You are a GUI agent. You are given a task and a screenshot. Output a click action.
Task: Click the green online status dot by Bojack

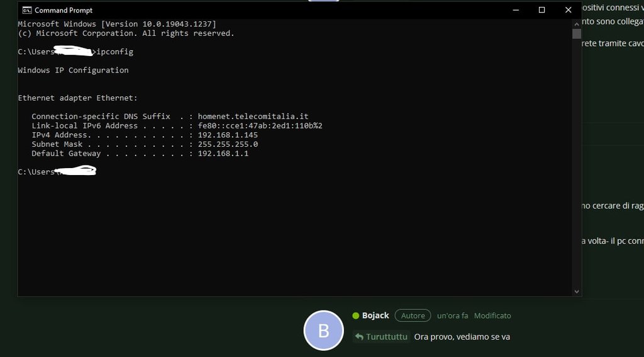point(356,315)
